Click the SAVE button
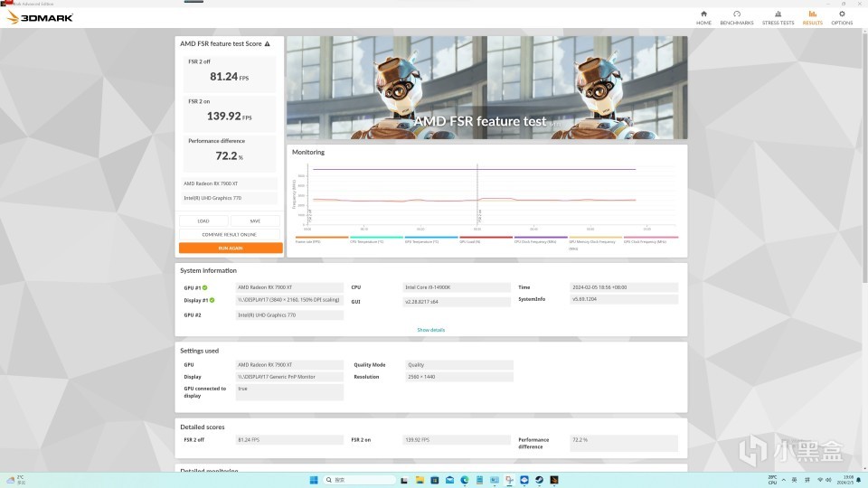Image resolution: width=868 pixels, height=488 pixels. click(255, 221)
